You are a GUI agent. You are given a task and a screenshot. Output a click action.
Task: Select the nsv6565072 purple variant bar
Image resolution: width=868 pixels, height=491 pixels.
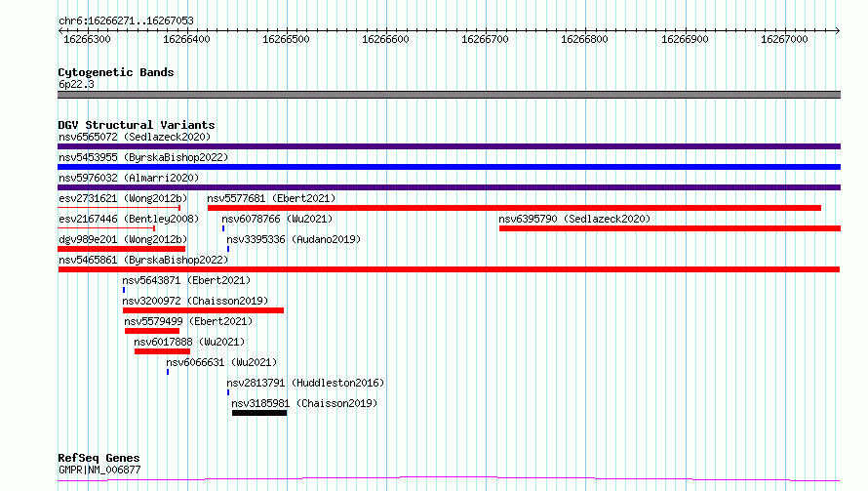[449, 146]
